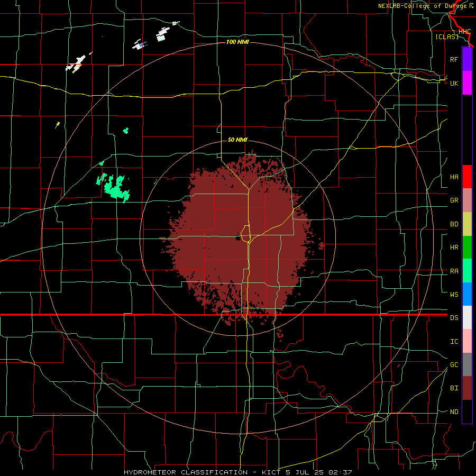Click the DS white legend swatch

tap(467, 317)
